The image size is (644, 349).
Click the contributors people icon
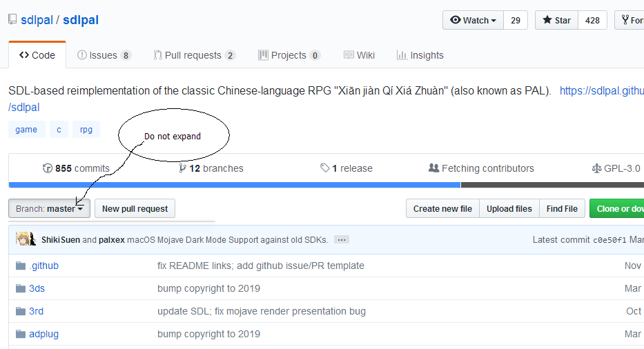433,168
